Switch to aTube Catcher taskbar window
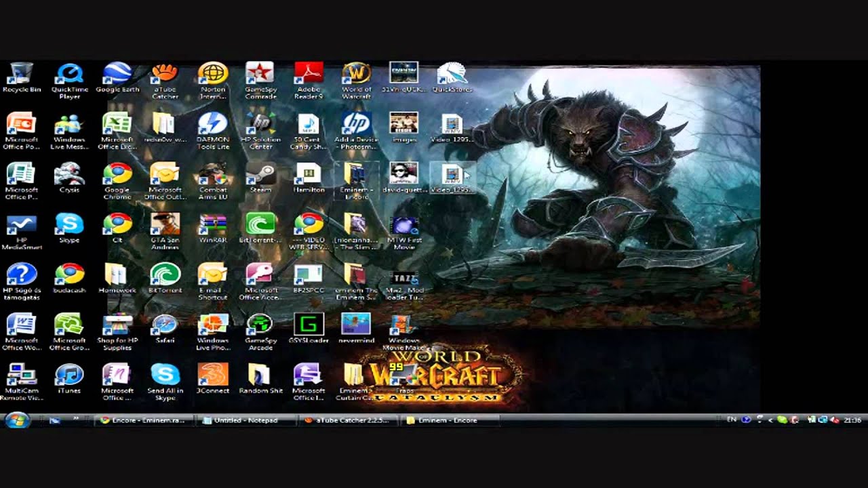The height and width of the screenshot is (488, 868). tap(349, 420)
